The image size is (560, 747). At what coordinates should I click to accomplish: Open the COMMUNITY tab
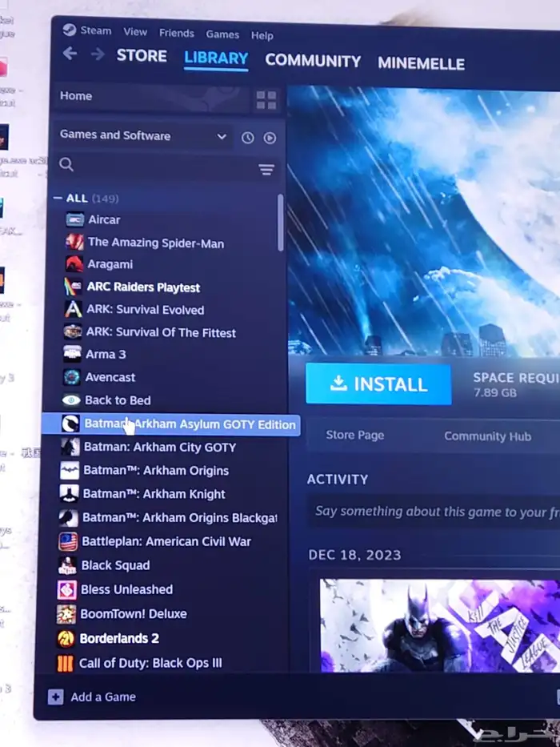click(x=313, y=61)
